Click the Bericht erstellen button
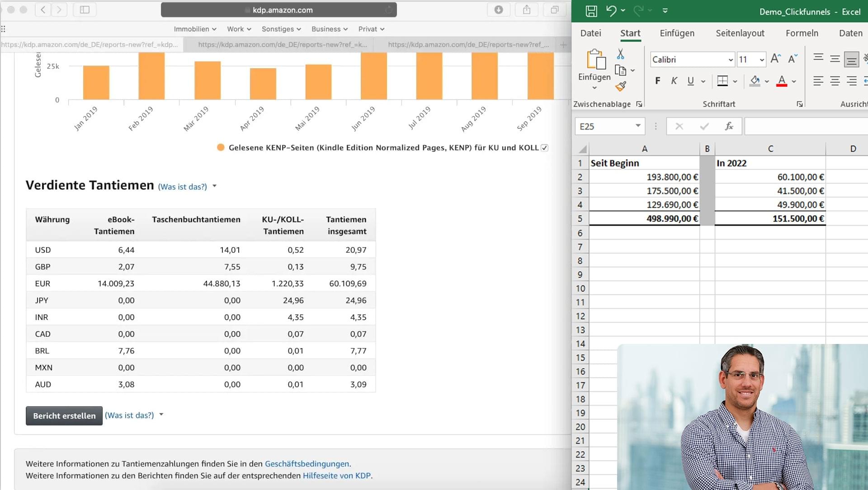Screen dimensions: 868x490 pyautogui.click(x=64, y=415)
